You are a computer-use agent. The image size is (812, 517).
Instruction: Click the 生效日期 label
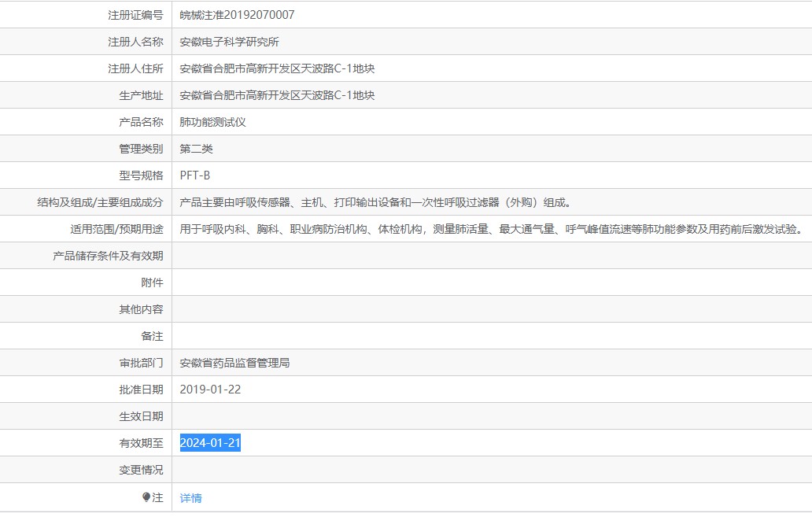pyautogui.click(x=142, y=416)
